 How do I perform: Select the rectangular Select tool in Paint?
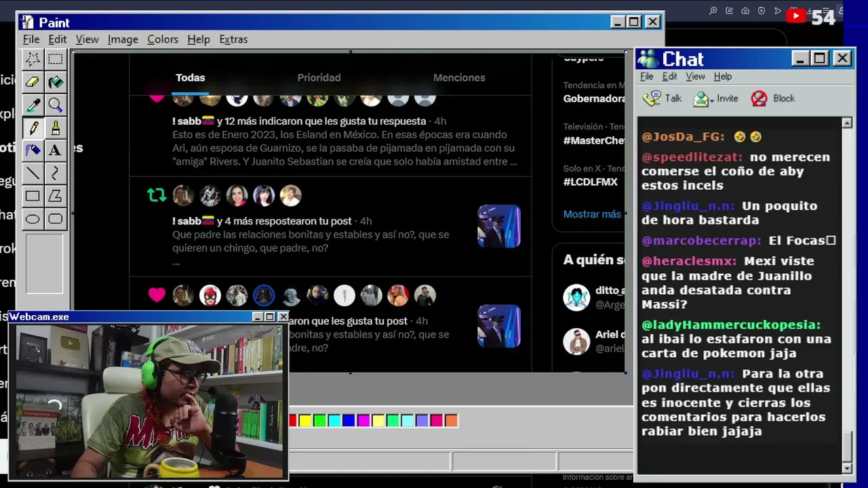pos(56,59)
